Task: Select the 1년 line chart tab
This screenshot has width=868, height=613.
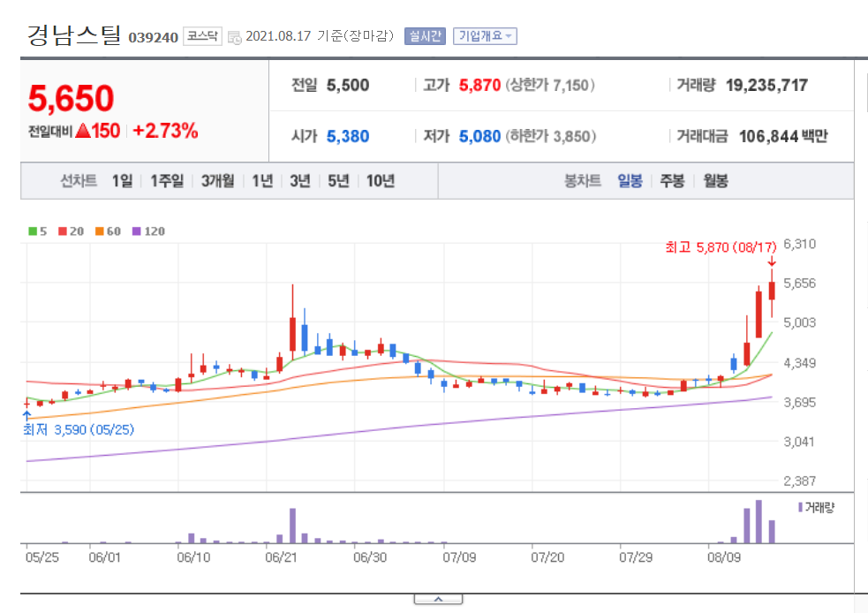Action: [262, 180]
